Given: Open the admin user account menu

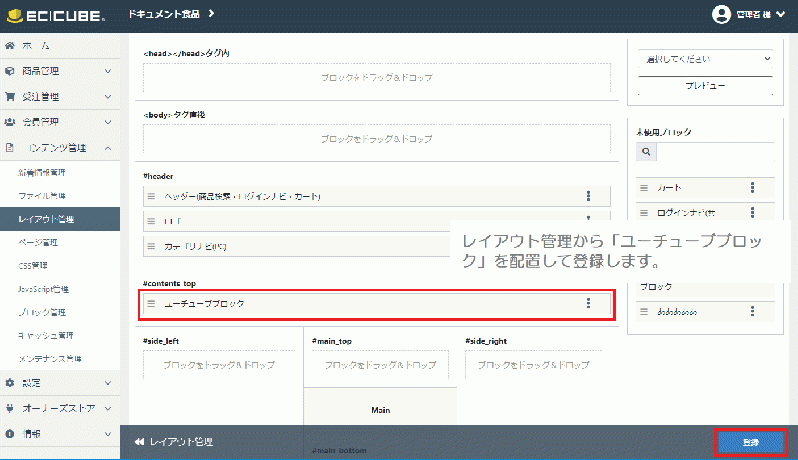Looking at the screenshot, I should point(748,14).
